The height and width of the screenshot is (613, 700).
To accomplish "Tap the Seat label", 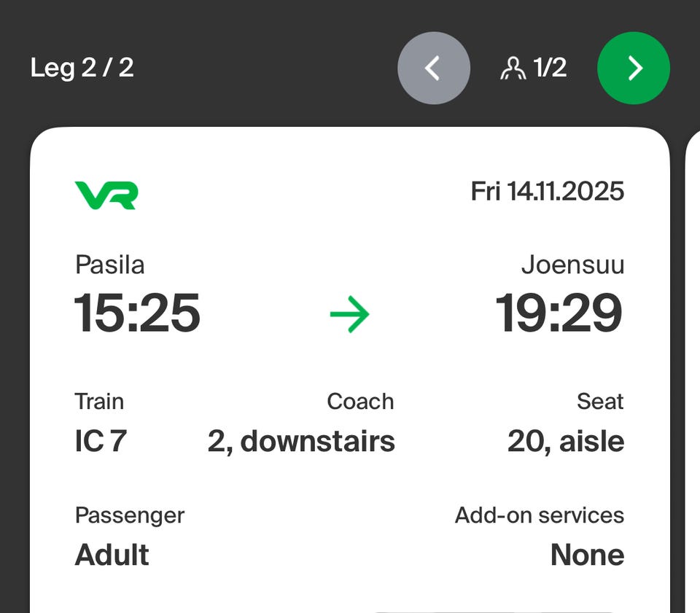I will coord(600,402).
